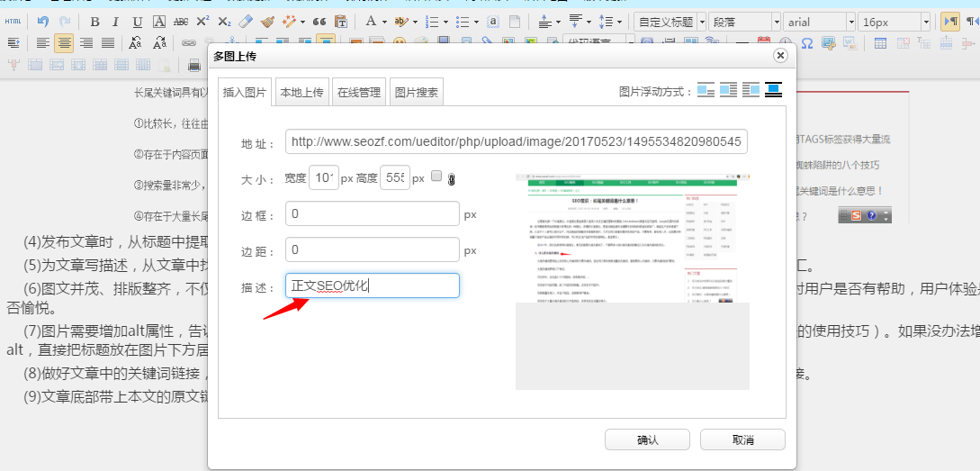The height and width of the screenshot is (471, 980).
Task: Switch to the 本地上传 tab
Action: (301, 92)
